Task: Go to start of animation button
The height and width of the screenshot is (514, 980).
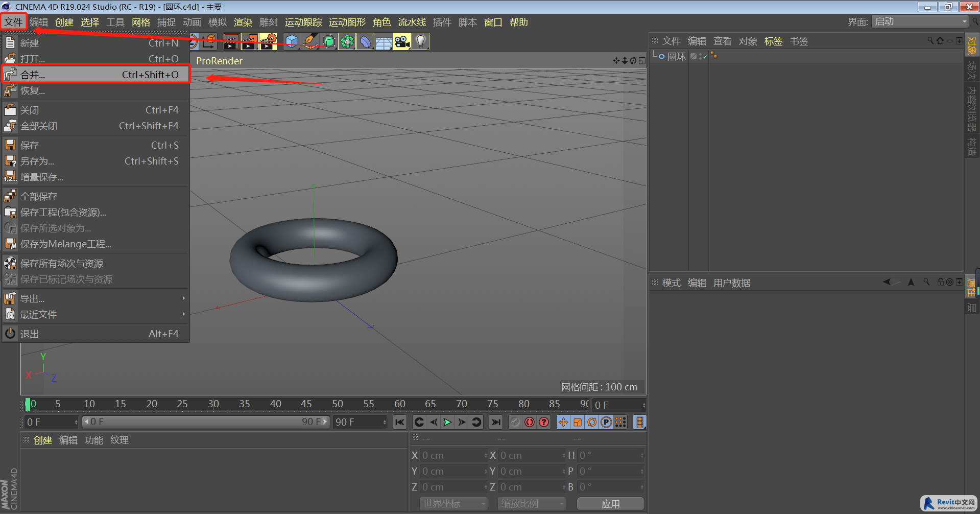Action: point(399,422)
